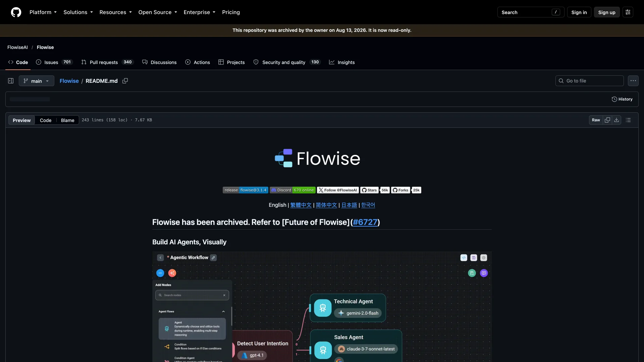Open the Insights tab

(342, 62)
